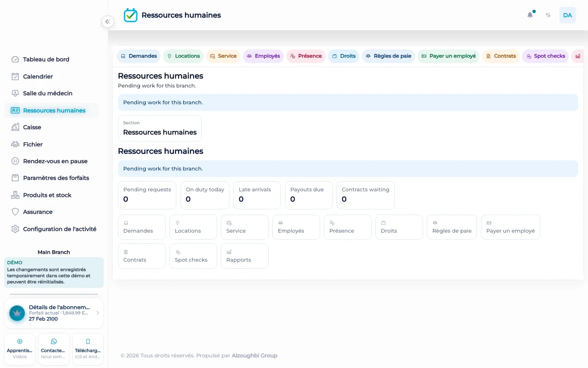Click the Employés shortcut card

point(296,227)
